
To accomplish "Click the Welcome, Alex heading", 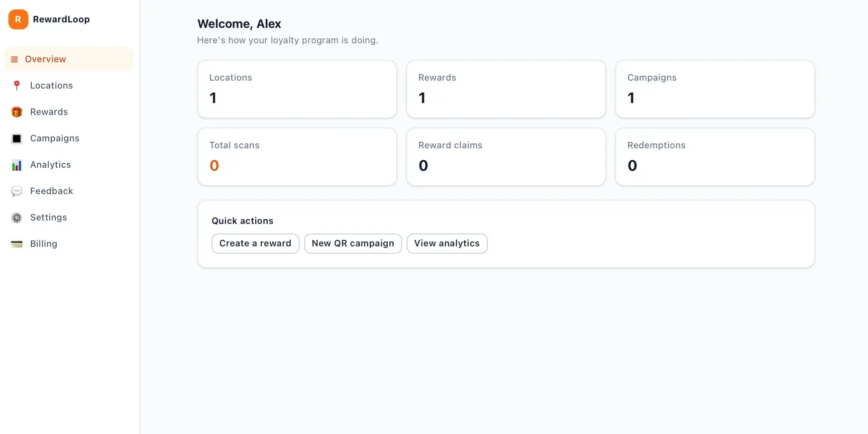I will [239, 24].
